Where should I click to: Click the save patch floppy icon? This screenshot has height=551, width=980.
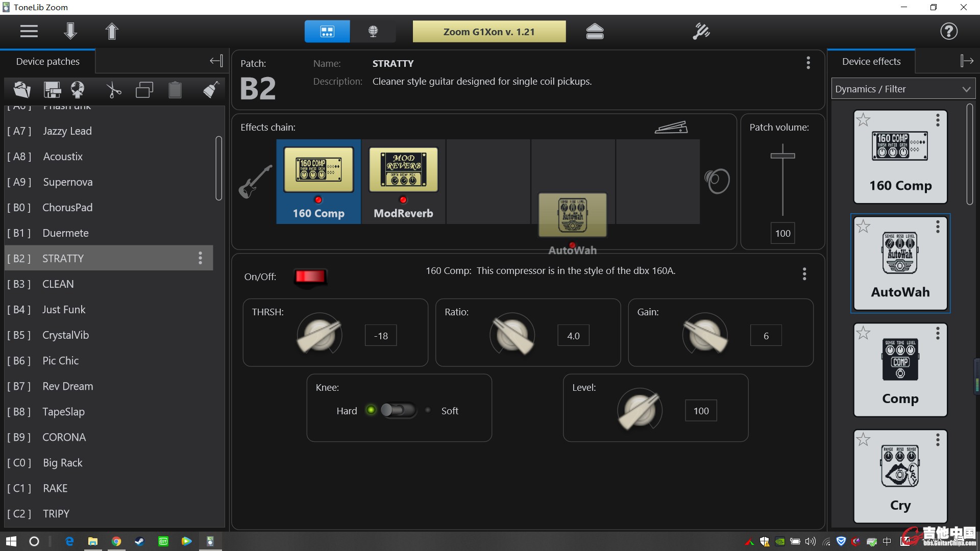(x=52, y=90)
